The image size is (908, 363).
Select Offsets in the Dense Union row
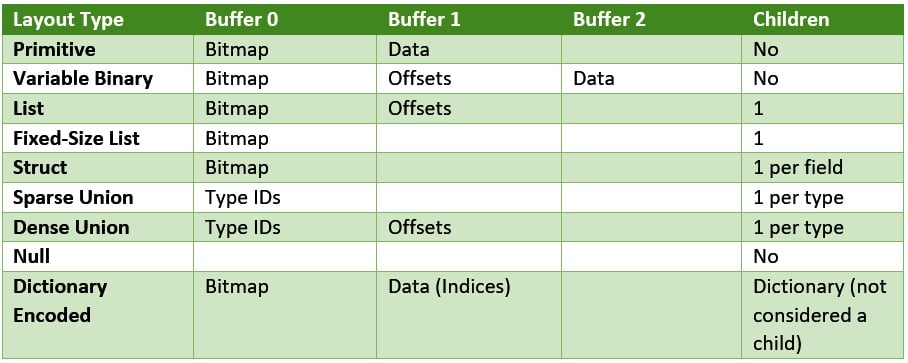click(x=420, y=227)
